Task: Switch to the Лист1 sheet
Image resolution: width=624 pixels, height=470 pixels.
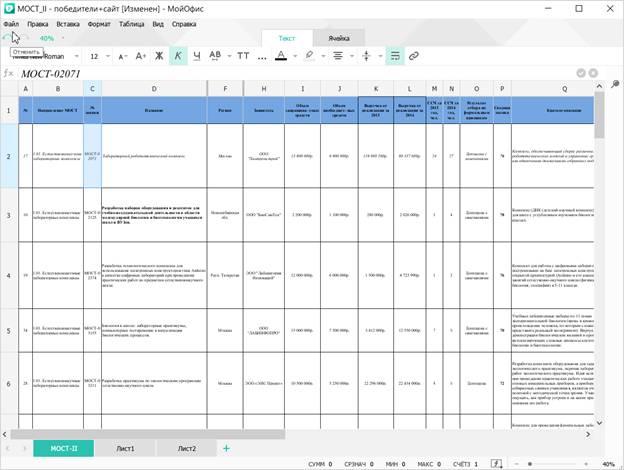Action: click(x=127, y=448)
